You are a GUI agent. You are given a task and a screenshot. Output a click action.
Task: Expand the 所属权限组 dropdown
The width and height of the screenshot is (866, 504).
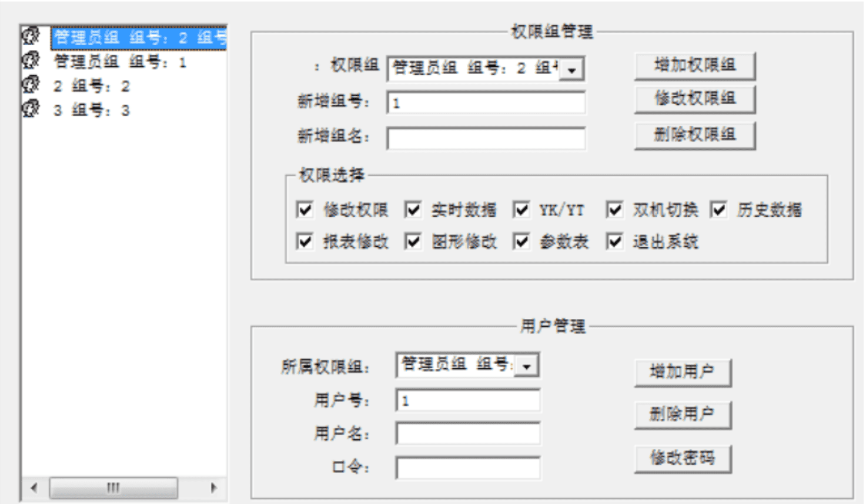(527, 366)
